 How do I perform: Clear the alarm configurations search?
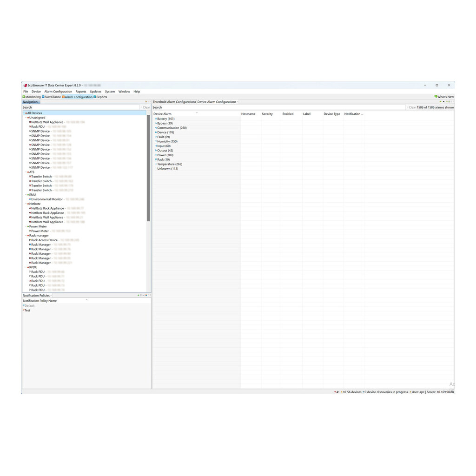coord(412,107)
